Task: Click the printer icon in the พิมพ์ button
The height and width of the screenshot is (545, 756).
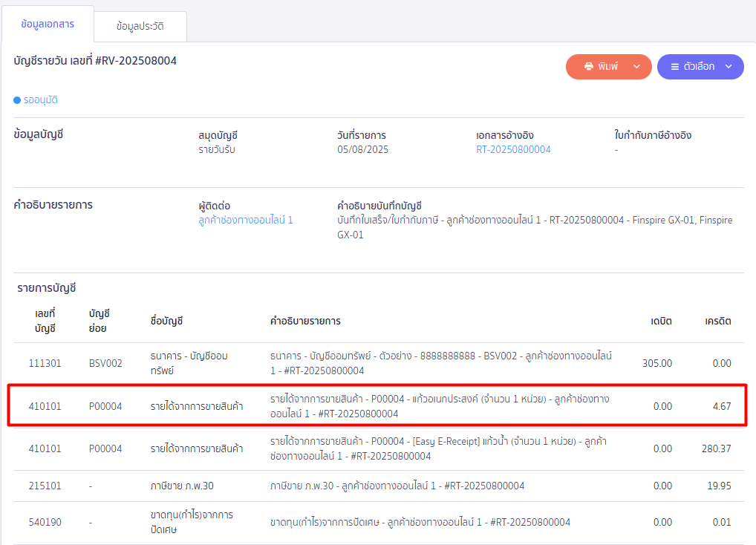Action: click(x=588, y=67)
